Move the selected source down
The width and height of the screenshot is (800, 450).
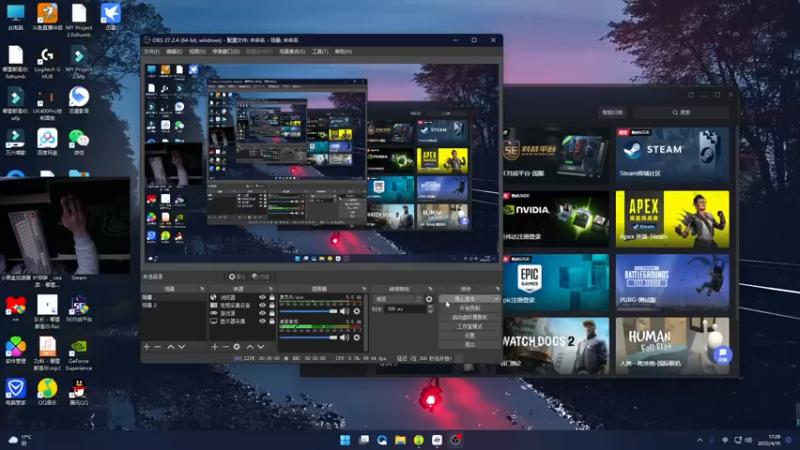pyautogui.click(x=261, y=347)
